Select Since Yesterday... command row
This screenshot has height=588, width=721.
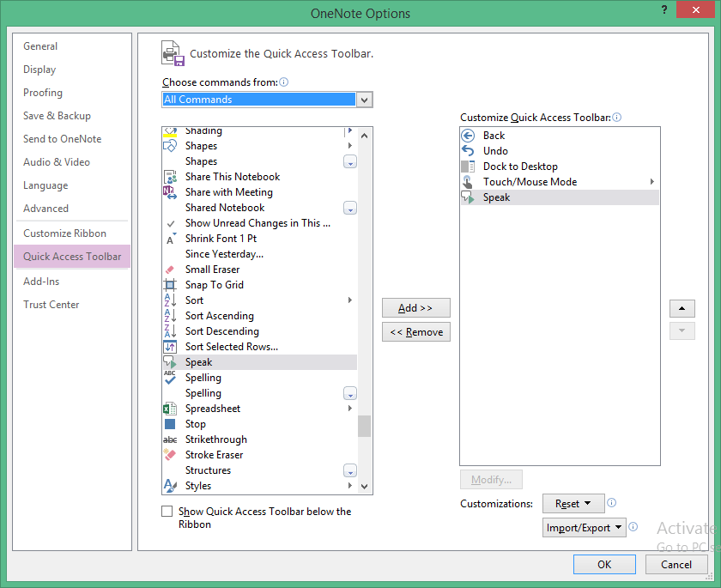pos(260,254)
